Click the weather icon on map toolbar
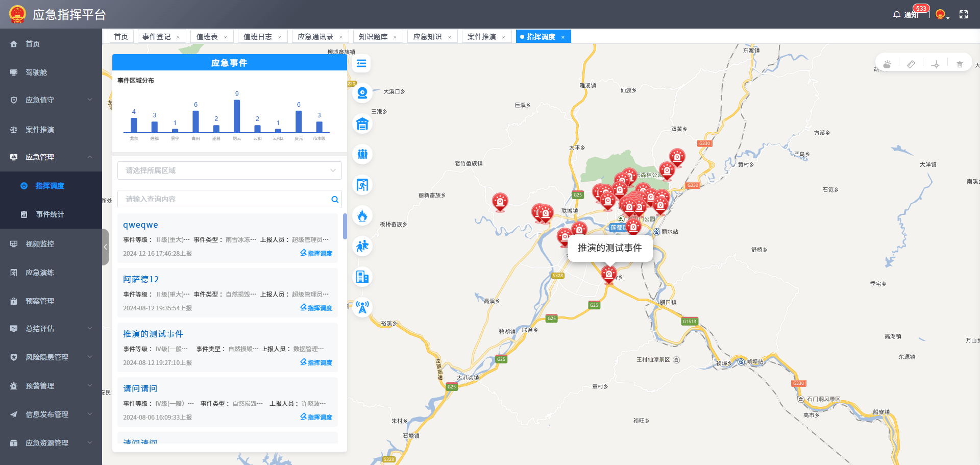 pos(887,64)
